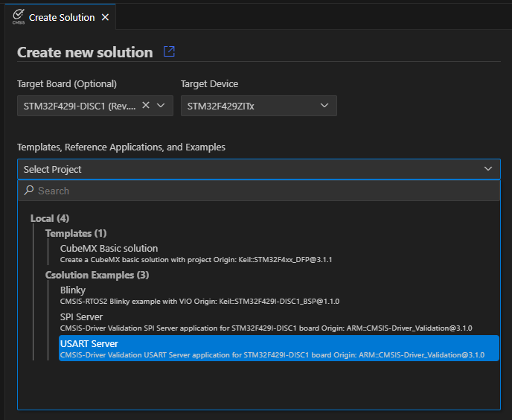Select the CubeMX Basic solution template
The image size is (512, 420).
pos(109,248)
